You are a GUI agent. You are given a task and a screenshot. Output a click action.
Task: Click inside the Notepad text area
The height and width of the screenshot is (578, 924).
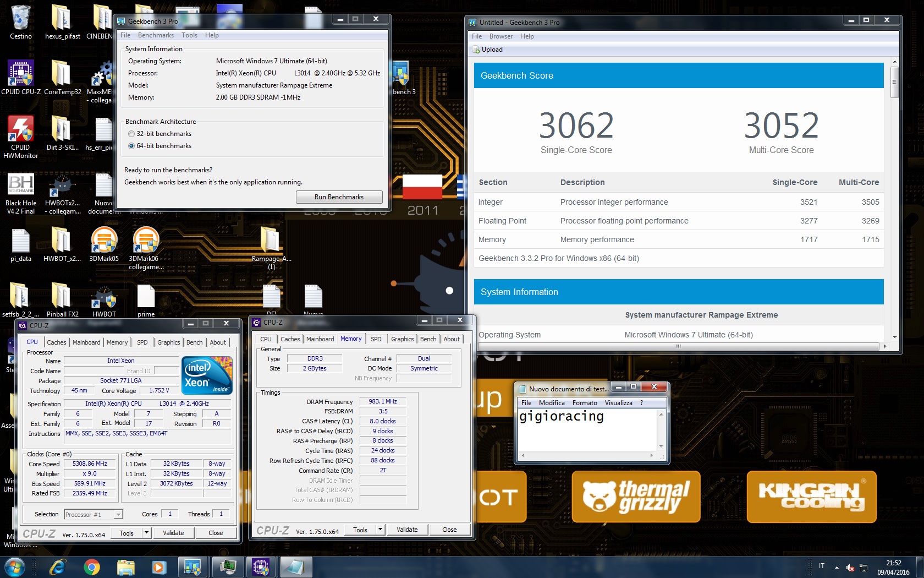click(x=587, y=430)
